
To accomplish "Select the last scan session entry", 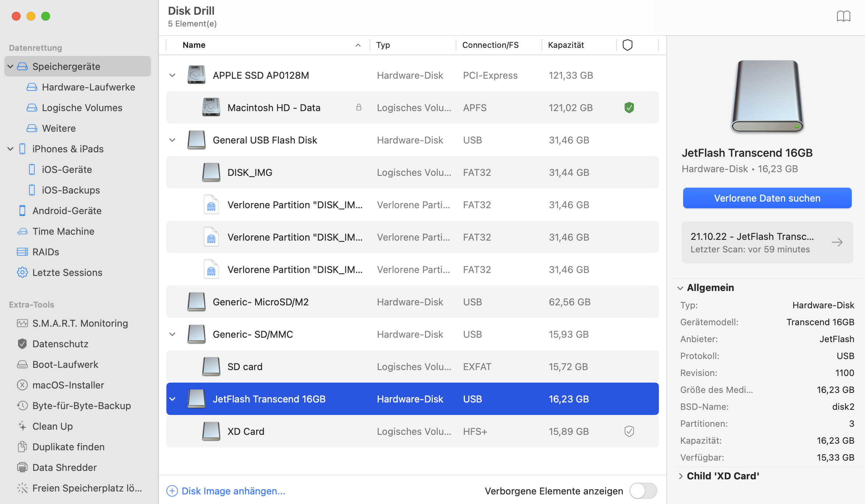I will point(767,242).
